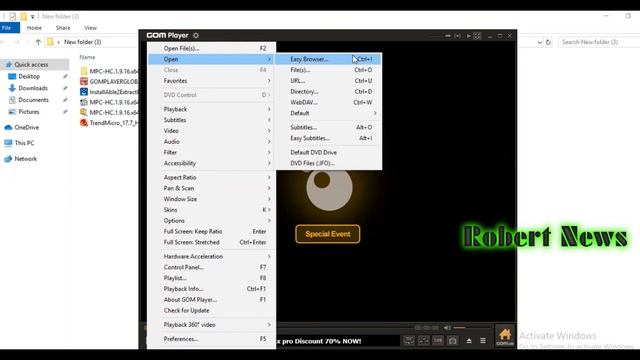640x360 pixels.
Task: Click the Name column header in Explorer
Action: (87, 57)
